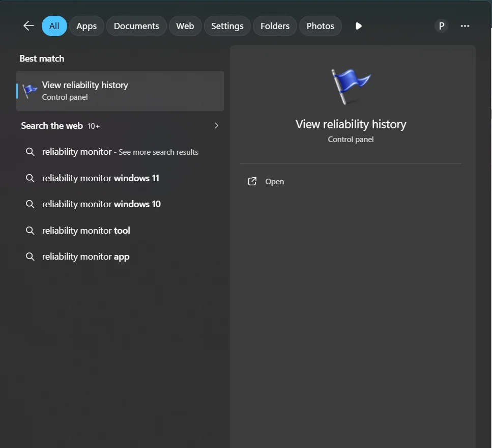Screen dimensions: 492x448
Task: Select reliability monitor app suggestion
Action: 120,257
